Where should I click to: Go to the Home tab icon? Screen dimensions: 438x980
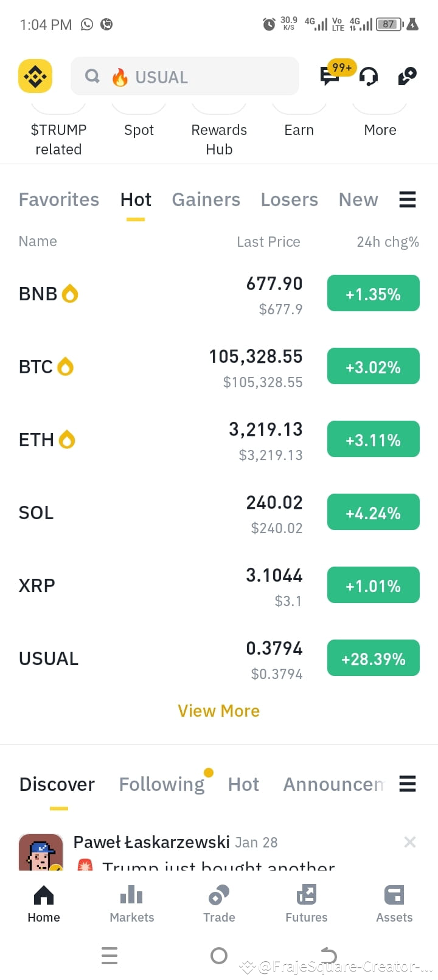(x=44, y=895)
